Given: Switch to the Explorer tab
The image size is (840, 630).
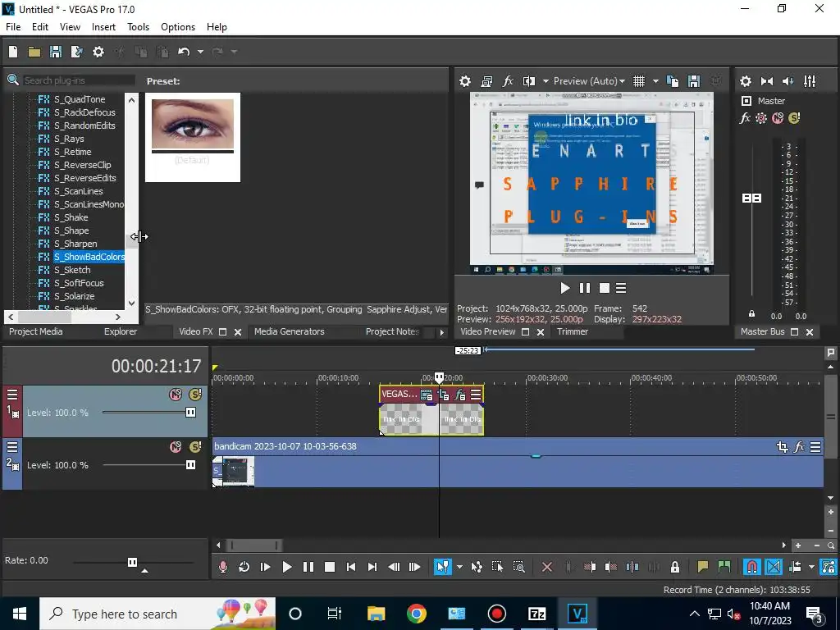Looking at the screenshot, I should (x=121, y=331).
